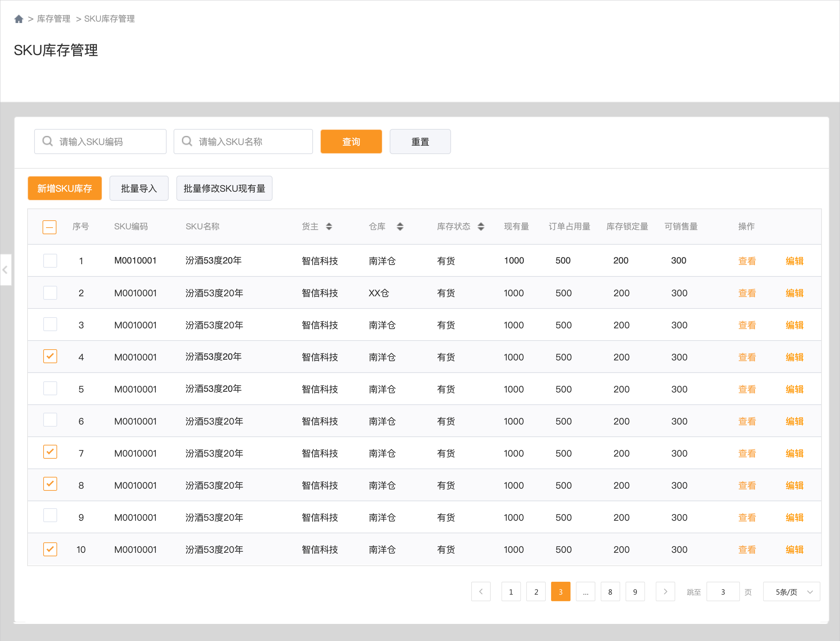The height and width of the screenshot is (641, 840).
Task: Uncheck the checkbox for row 4
Action: point(50,356)
